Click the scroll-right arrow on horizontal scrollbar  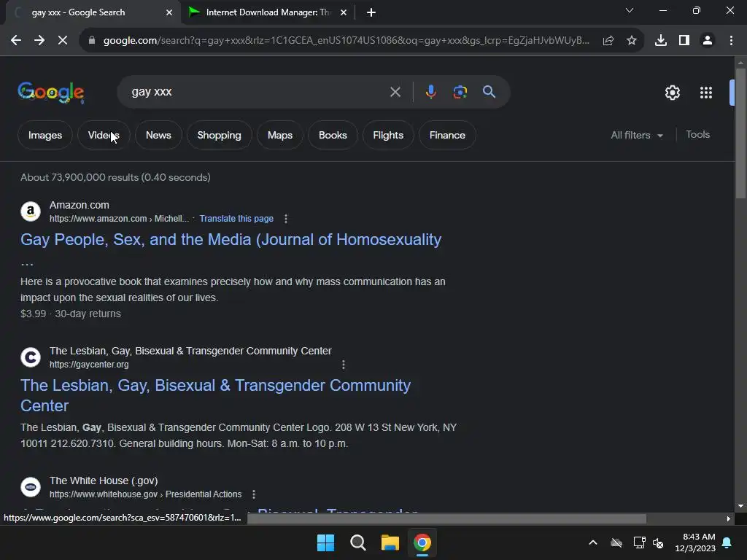click(x=729, y=518)
